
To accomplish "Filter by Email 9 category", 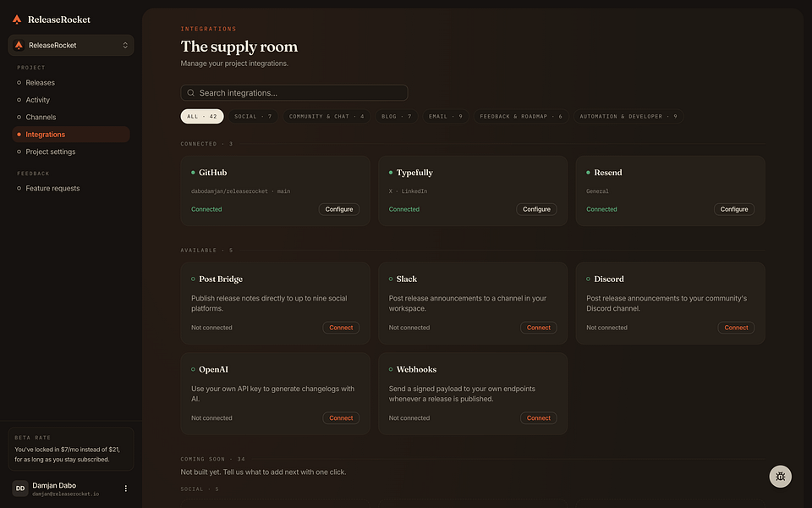I will 446,116.
